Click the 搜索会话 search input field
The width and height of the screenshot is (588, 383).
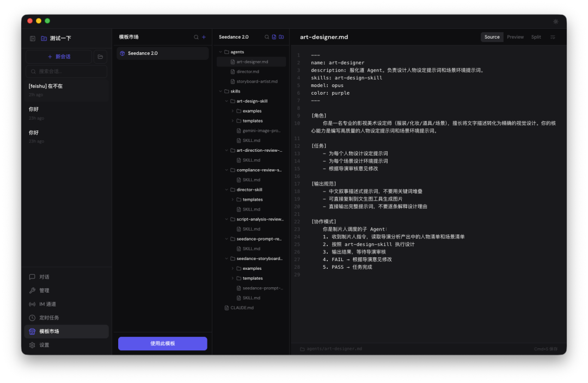[x=66, y=71]
